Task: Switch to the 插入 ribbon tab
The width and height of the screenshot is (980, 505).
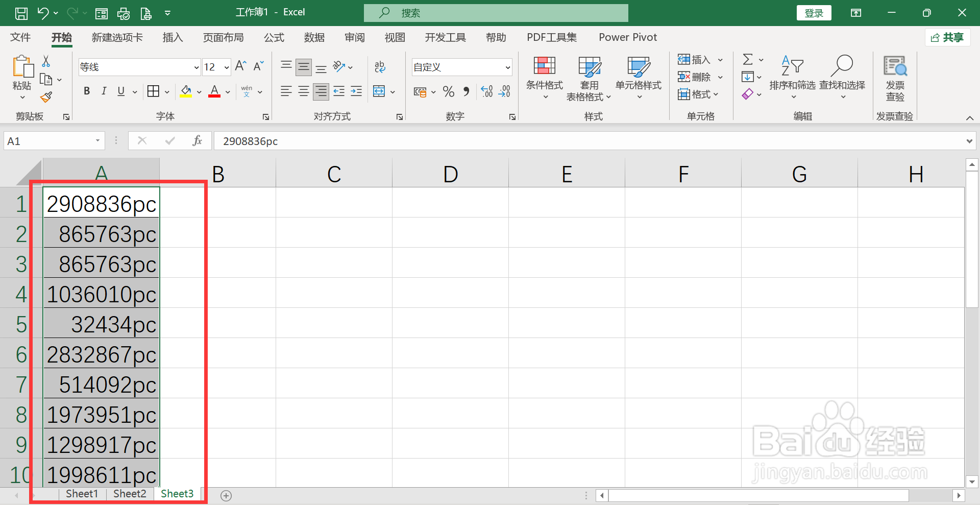Action: (x=173, y=37)
